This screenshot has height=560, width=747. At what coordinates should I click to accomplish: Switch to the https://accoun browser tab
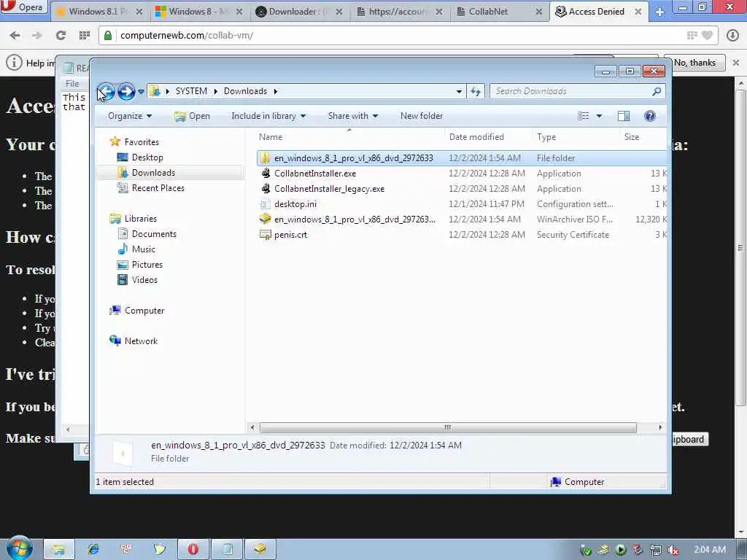coord(399,12)
